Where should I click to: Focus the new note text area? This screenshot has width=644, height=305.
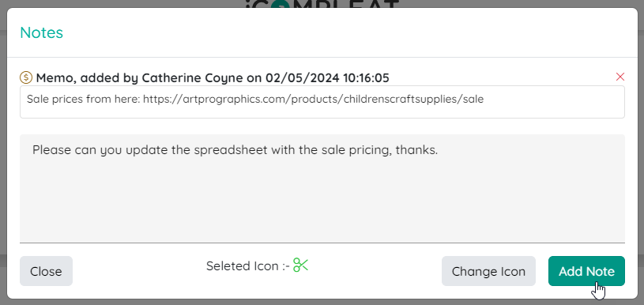[322, 188]
